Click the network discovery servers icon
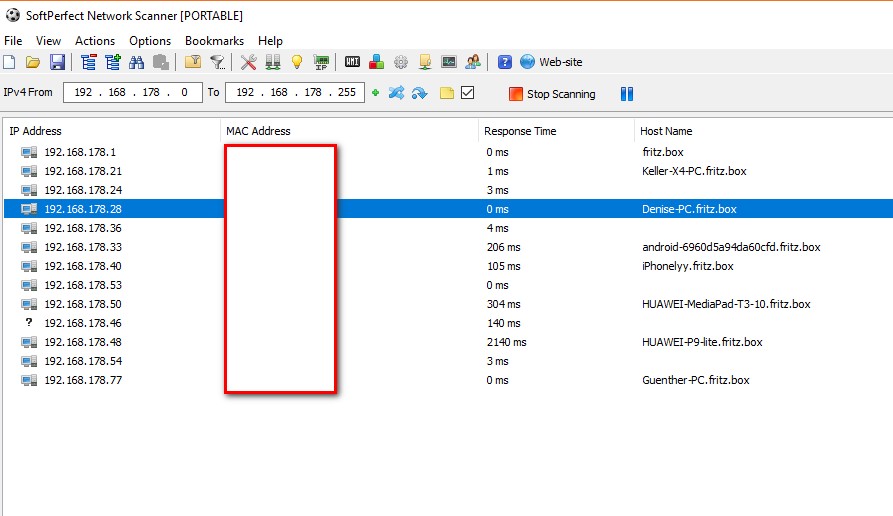 [x=273, y=62]
